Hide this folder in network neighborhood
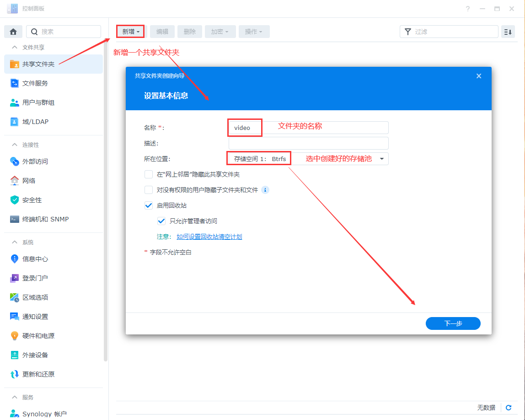Screen dimensions: 525x420 pos(149,174)
